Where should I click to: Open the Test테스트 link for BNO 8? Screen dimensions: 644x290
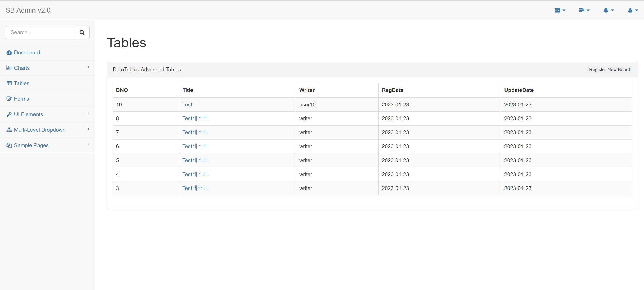point(195,118)
